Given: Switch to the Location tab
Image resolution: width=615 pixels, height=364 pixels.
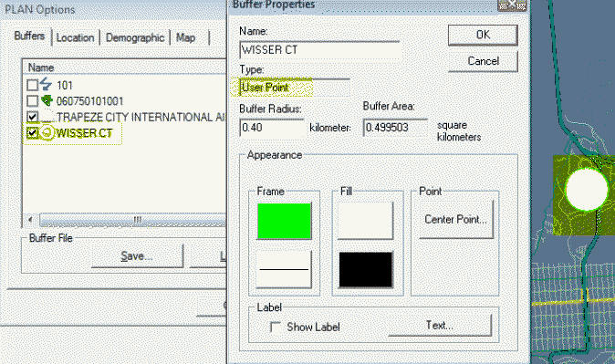Looking at the screenshot, I should (76, 38).
